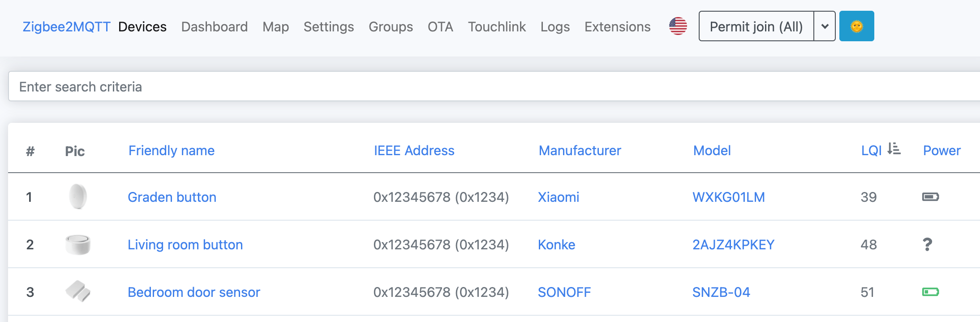Sort devices by Friendly name column

click(x=171, y=151)
